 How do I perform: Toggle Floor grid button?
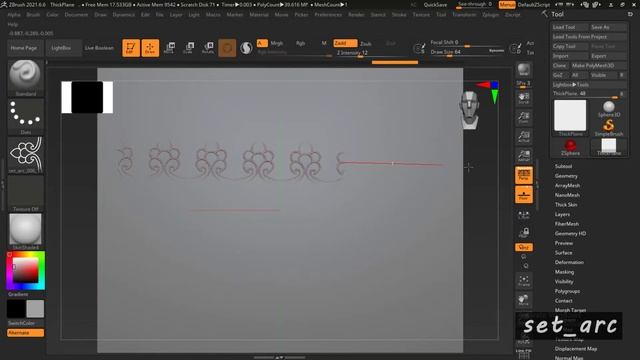[x=524, y=195]
